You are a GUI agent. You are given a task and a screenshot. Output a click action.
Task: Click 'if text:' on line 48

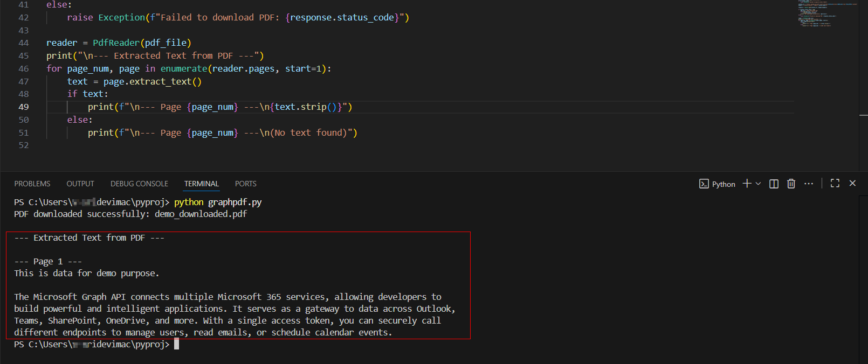tap(87, 94)
